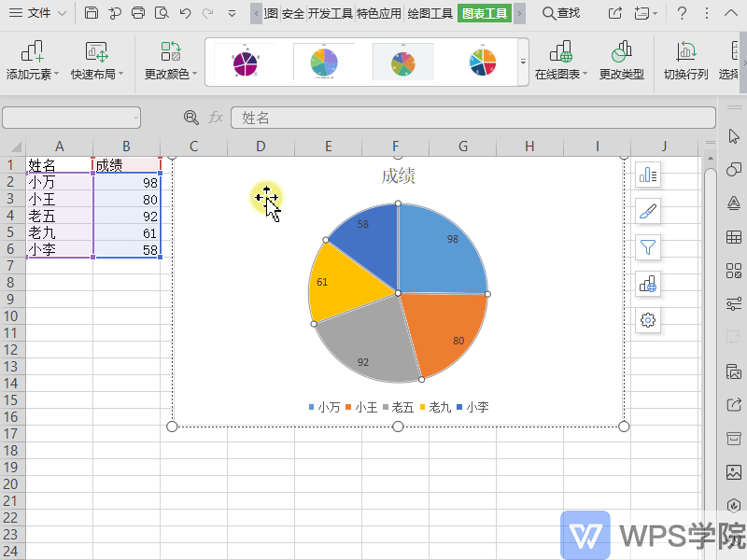Open the quick access toolbar customize dropdown
Viewport: 747px width, 560px height.
coord(232,13)
